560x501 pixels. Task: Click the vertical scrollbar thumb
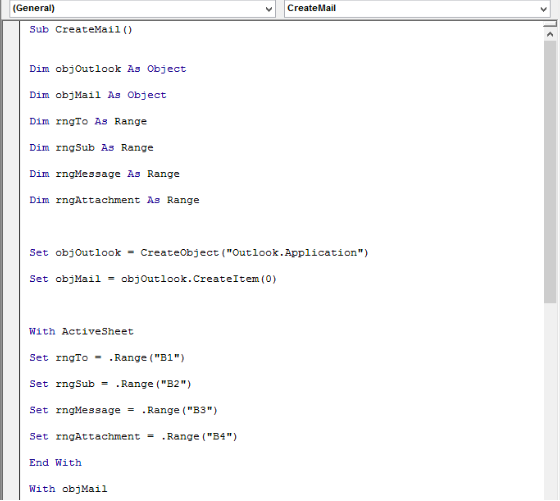pyautogui.click(x=550, y=172)
